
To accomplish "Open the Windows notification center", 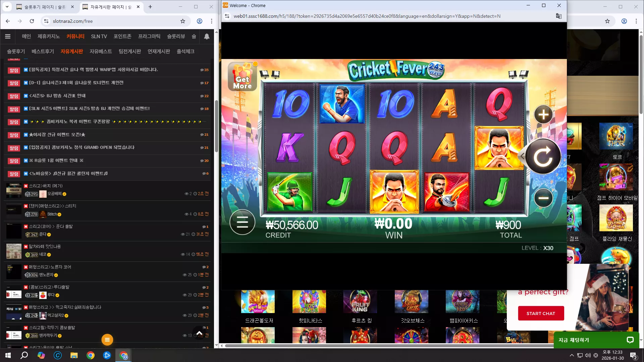I will coord(633,355).
